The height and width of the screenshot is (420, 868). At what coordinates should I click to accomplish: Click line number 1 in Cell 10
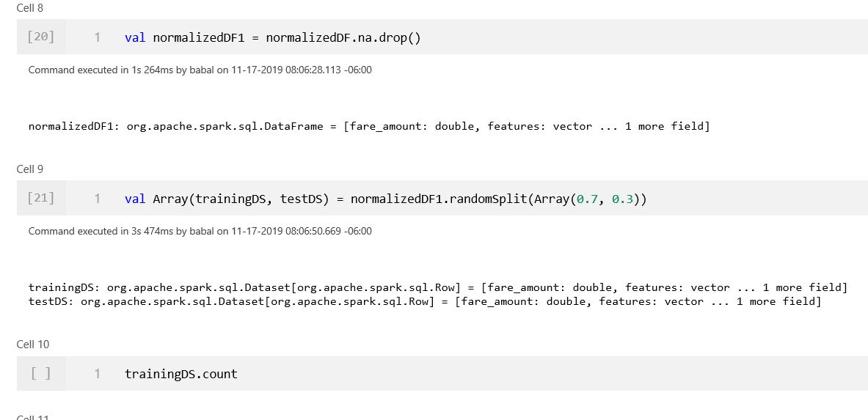click(98, 374)
